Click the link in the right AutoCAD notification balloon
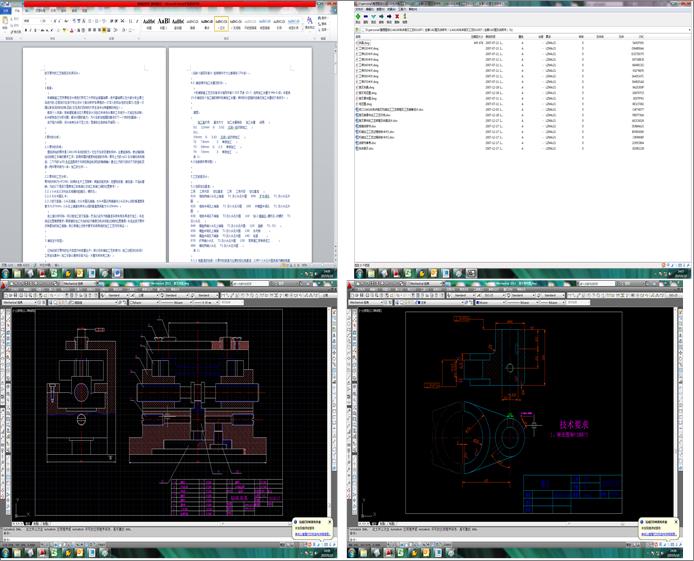Image resolution: width=694 pixels, height=561 pixels. click(x=658, y=534)
